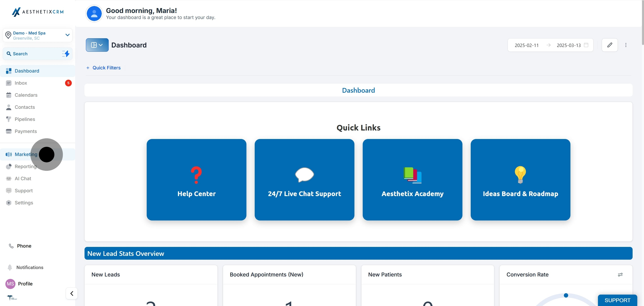Expand the Demo - Med Spa location dropdown
Image resolution: width=644 pixels, height=306 pixels.
click(38, 35)
